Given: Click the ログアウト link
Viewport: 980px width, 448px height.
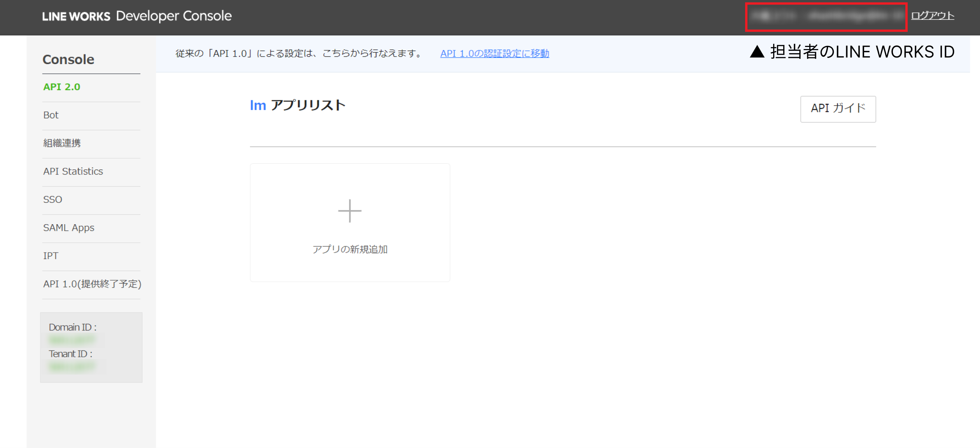Looking at the screenshot, I should (932, 16).
